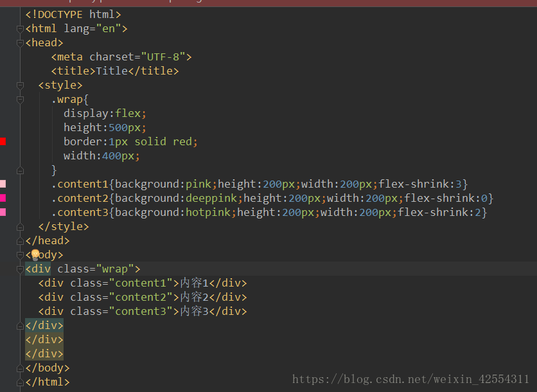Click the .content2 CSS selector
Viewport: 537px width, 392px height.
coord(80,198)
